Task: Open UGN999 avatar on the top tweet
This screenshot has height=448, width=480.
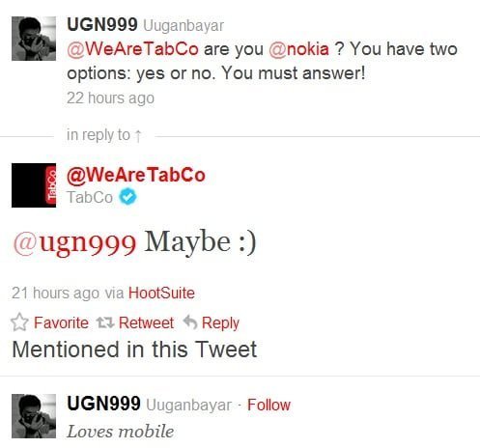Action: [x=34, y=39]
